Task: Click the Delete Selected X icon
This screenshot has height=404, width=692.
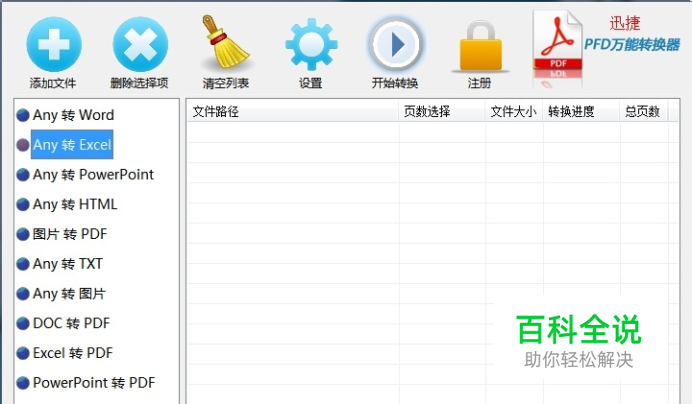Action: pos(140,44)
